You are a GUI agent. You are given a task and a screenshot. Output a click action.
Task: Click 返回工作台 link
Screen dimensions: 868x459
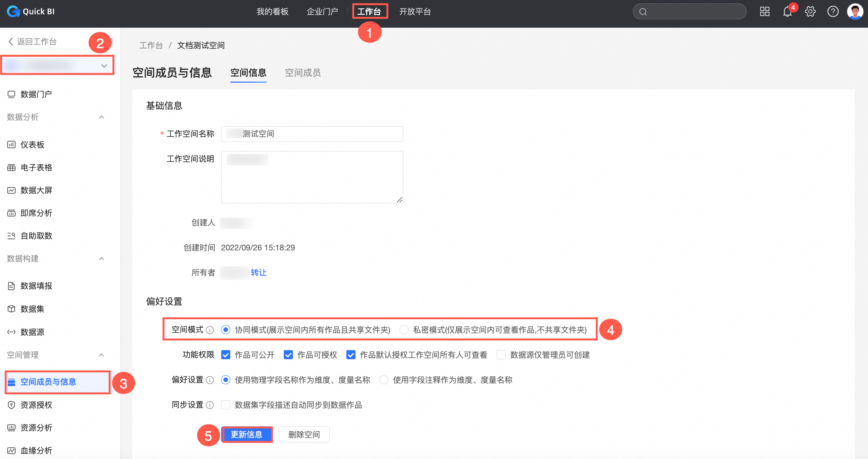pyautogui.click(x=37, y=41)
